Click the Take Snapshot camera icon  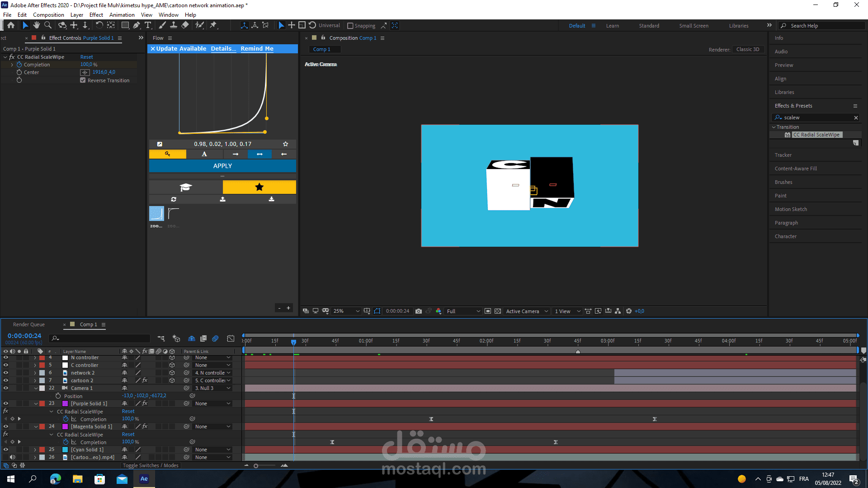coord(419,311)
